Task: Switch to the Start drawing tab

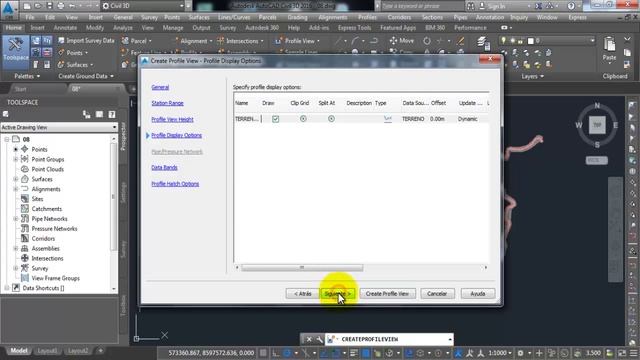Action: tap(20, 89)
